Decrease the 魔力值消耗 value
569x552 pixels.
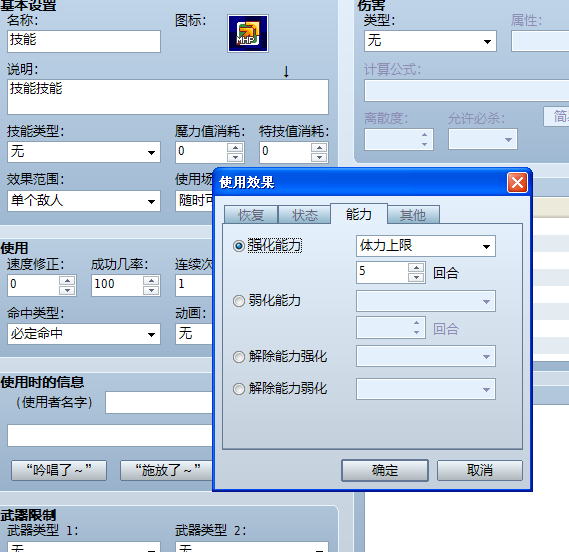(235, 157)
